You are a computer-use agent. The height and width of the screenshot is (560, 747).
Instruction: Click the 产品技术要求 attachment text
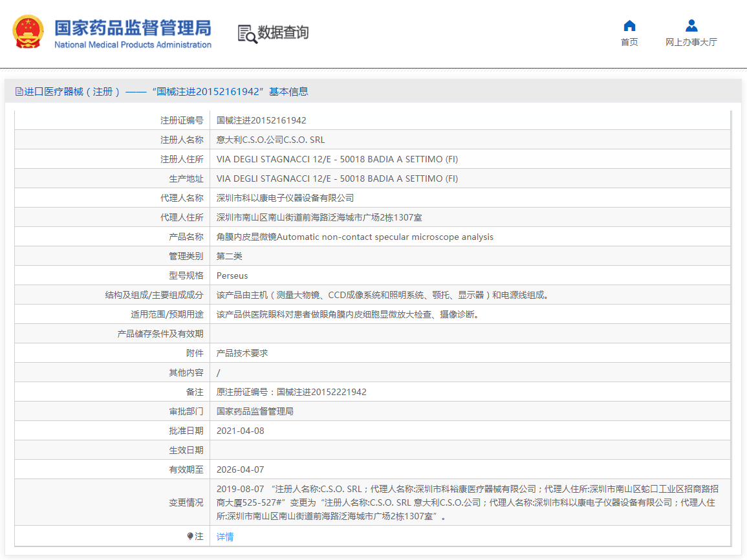242,353
